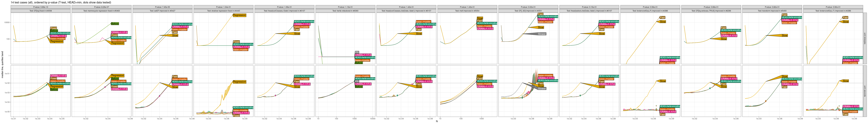The image size is (868, 124).
Task: Select the 'P.value: 8.26e-07' facet header
Action: point(101,7)
